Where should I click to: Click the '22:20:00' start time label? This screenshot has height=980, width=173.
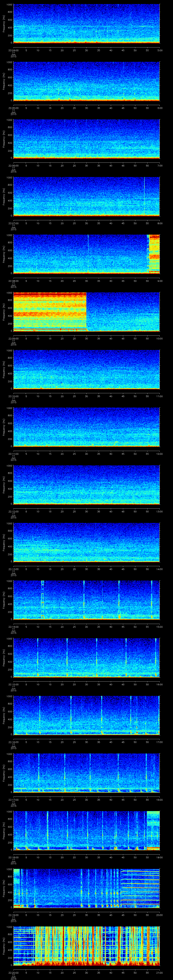point(13,972)
